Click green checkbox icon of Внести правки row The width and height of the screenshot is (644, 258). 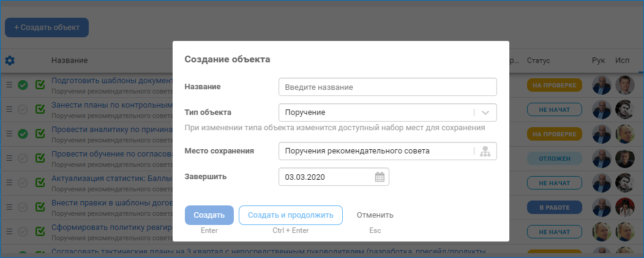point(40,207)
